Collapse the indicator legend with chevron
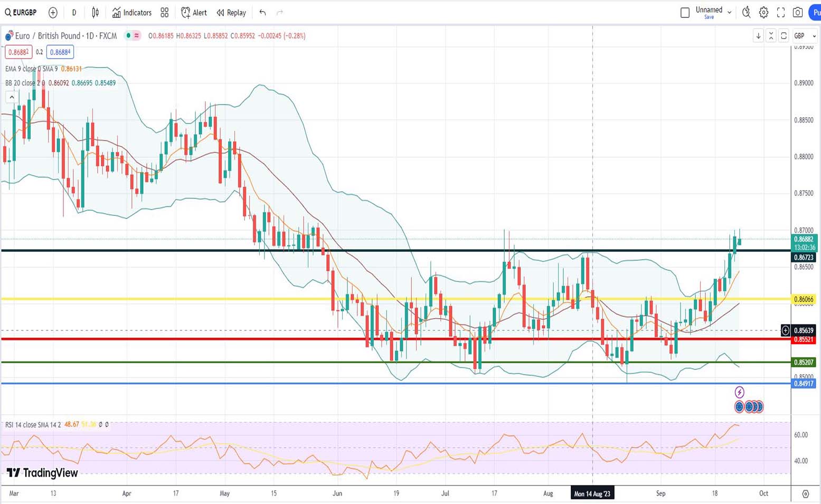The image size is (821, 504). (12, 97)
